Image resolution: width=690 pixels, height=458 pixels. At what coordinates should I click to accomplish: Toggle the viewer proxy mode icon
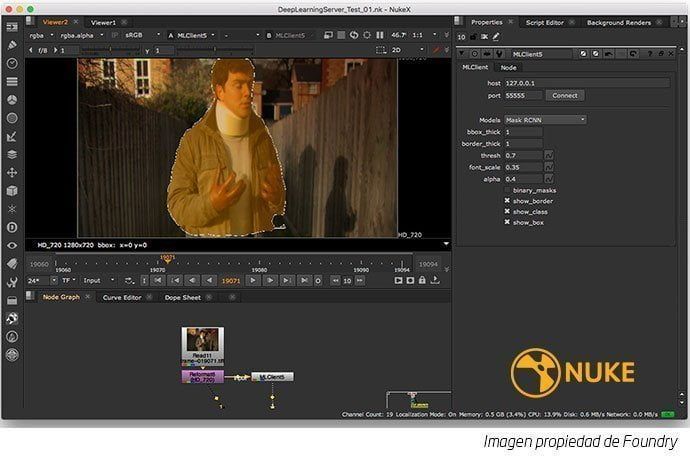click(328, 35)
